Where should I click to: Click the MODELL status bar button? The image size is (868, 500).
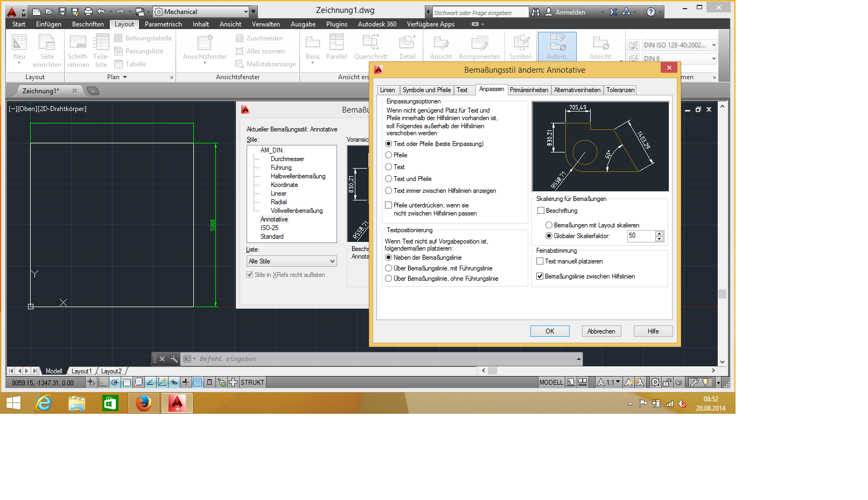[x=551, y=382]
